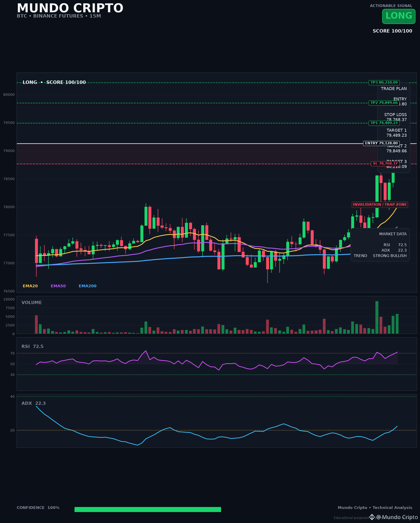The image size is (420, 523).
Task: Select the MUNDO CRIPTO header title
Action: [70, 8]
